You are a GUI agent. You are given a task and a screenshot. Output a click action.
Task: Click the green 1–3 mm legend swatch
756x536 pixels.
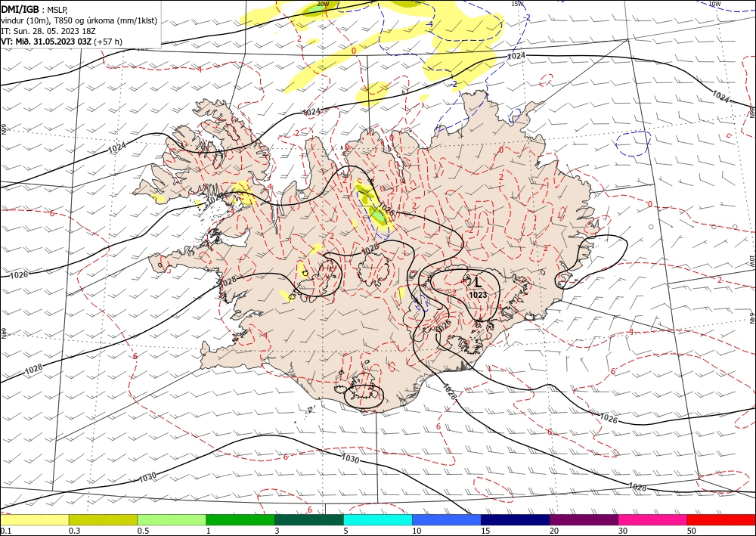click(x=240, y=519)
